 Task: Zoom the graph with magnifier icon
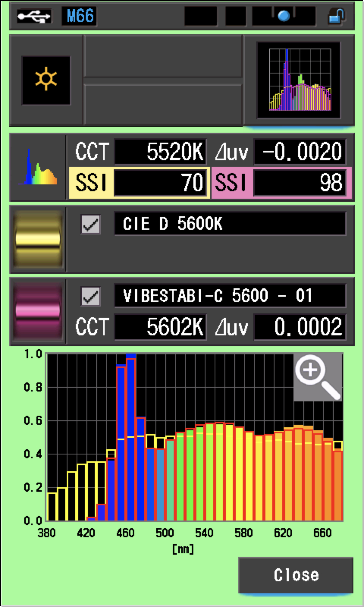318,377
